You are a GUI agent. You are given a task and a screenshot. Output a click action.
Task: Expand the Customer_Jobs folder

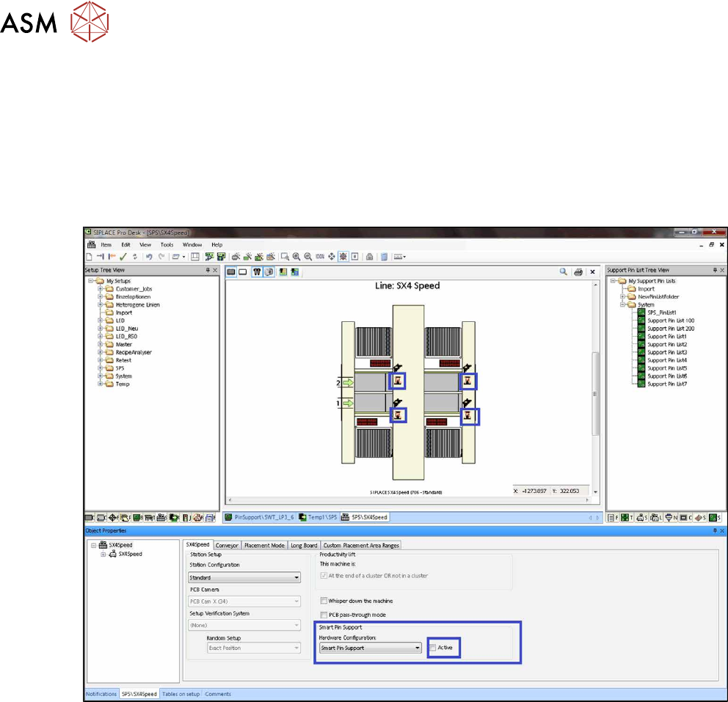coord(100,288)
